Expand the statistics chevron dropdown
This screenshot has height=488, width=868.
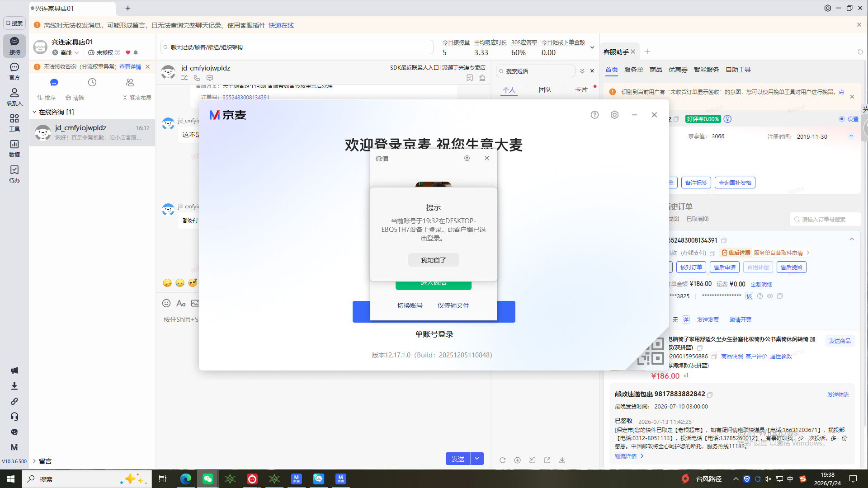pyautogui.click(x=592, y=47)
